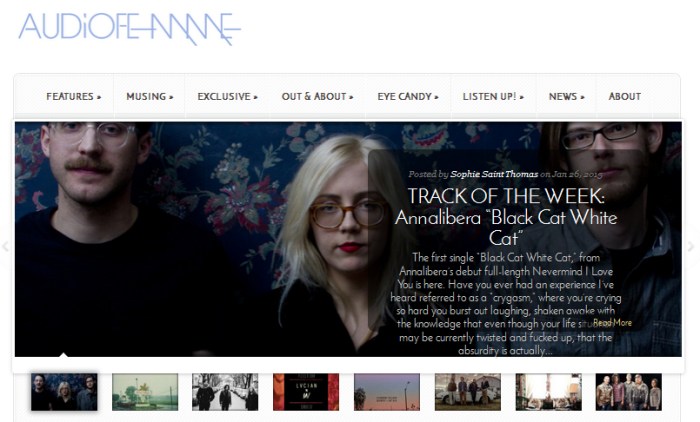This screenshot has height=422, width=700.
Task: Select the red Lucian poster thumbnail
Action: [x=306, y=392]
